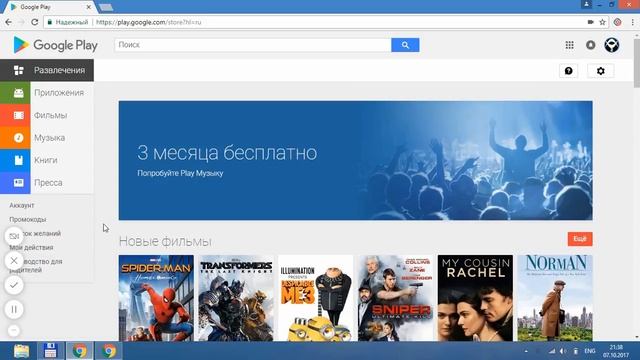Image resolution: width=640 pixels, height=360 pixels.
Task: Open Chrome three-dot menu
Action: 632,22
